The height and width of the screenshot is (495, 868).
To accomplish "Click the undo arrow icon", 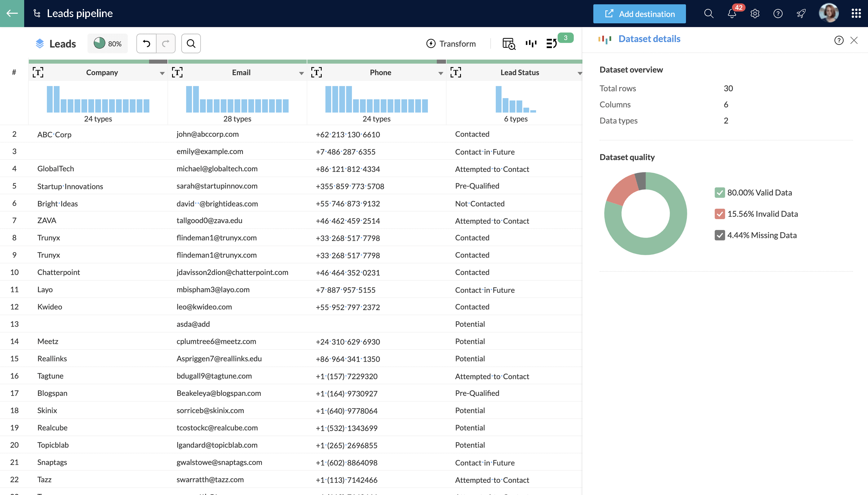I will click(x=147, y=43).
